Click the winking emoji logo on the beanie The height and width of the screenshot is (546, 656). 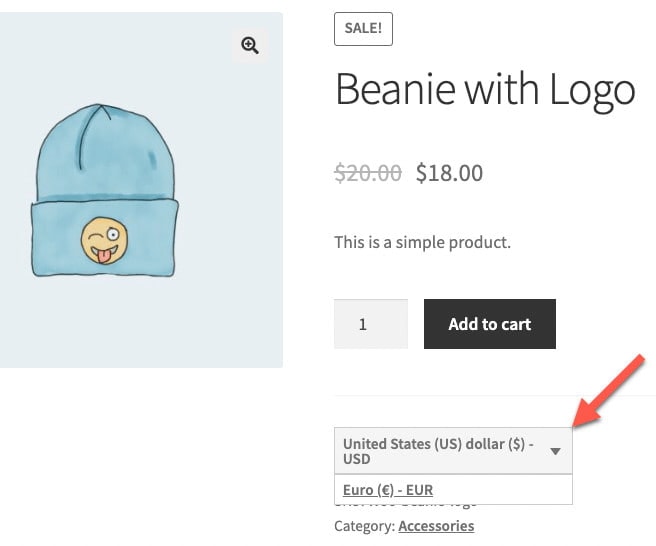104,241
